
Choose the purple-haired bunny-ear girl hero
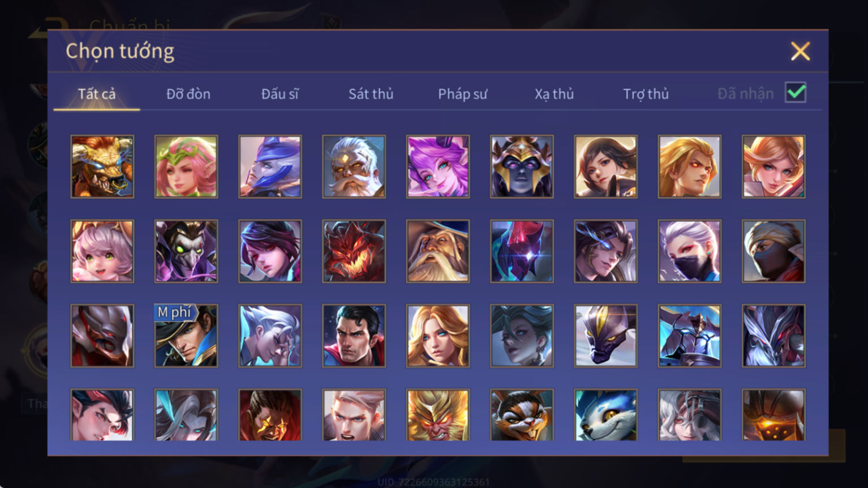438,166
